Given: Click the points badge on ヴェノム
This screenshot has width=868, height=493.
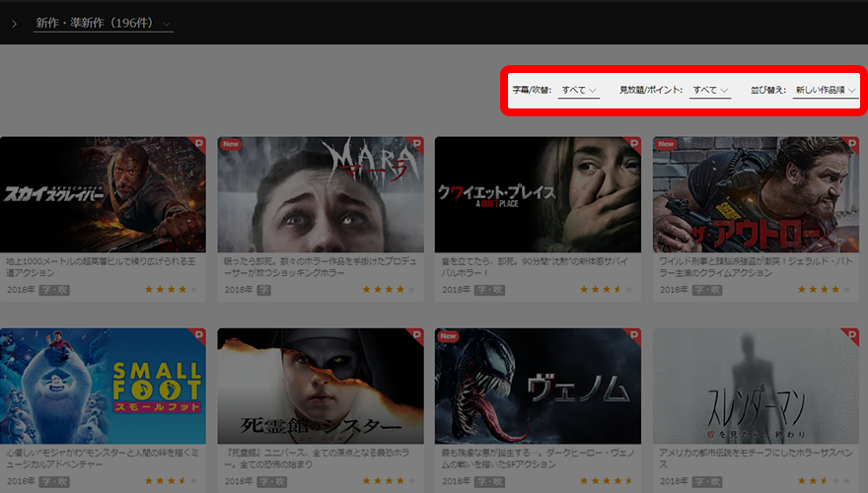Looking at the screenshot, I should pos(633,336).
